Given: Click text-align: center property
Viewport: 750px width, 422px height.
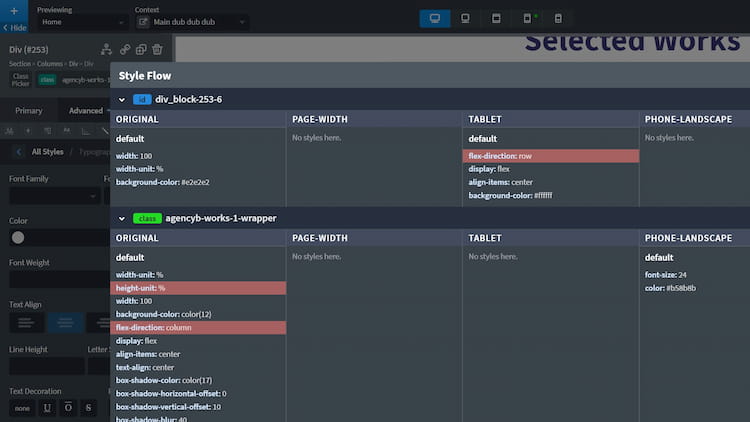Looking at the screenshot, I should pyautogui.click(x=145, y=367).
